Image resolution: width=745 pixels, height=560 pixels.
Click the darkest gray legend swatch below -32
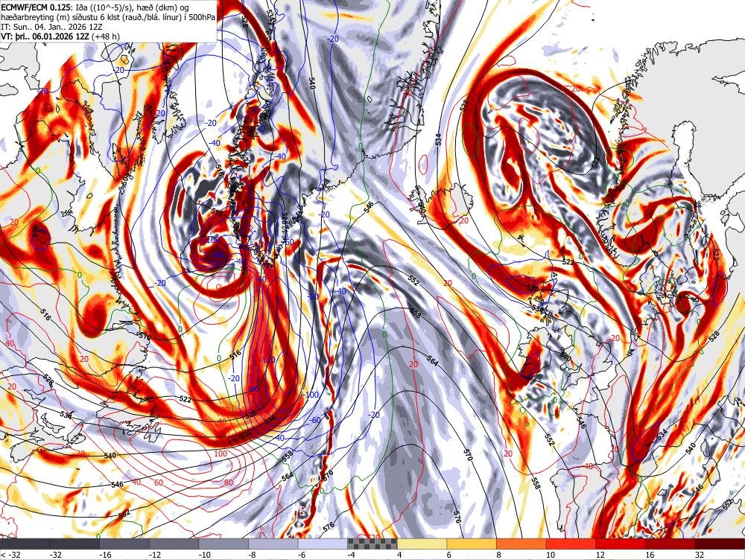25,544
